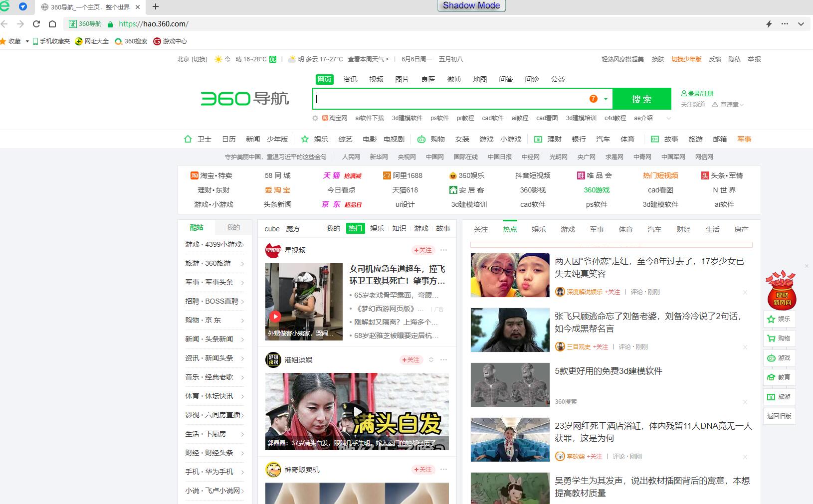
Task: Expand the hot search words chevron
Action: pos(669,118)
